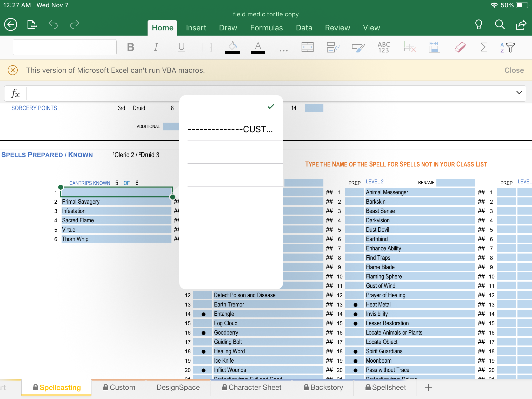Tap the AutoSum sigma icon
This screenshot has height=399, width=532.
click(483, 47)
